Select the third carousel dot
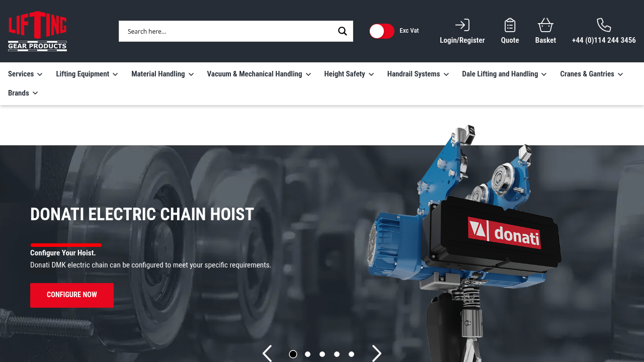The image size is (644, 362). pyautogui.click(x=322, y=354)
